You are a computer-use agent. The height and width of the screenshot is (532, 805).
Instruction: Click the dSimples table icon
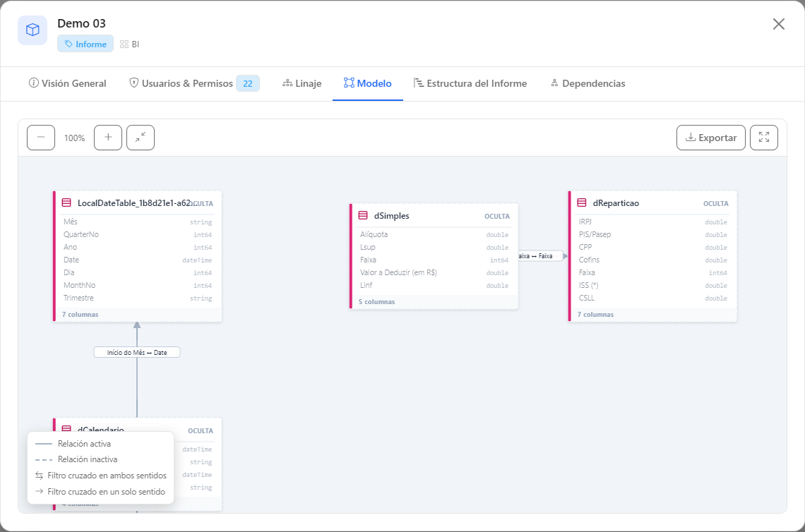click(x=363, y=215)
